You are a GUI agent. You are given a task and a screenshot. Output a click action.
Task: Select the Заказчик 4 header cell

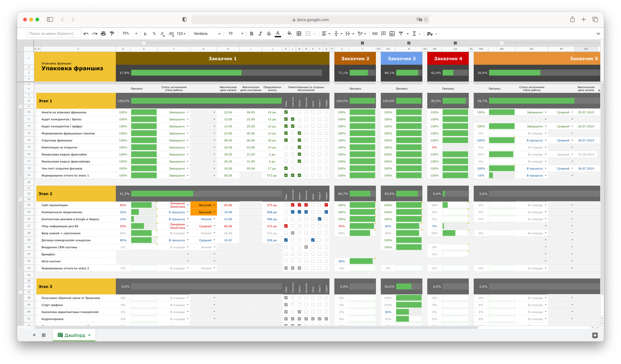448,59
